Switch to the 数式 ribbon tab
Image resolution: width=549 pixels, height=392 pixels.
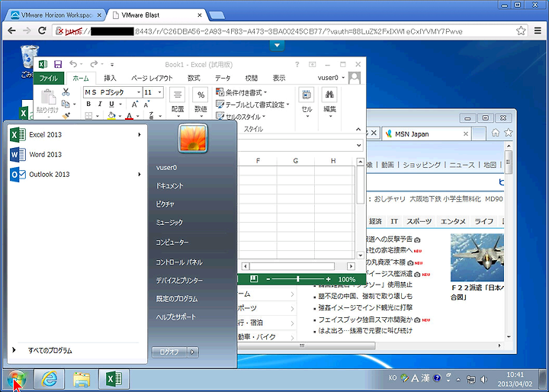pyautogui.click(x=194, y=78)
